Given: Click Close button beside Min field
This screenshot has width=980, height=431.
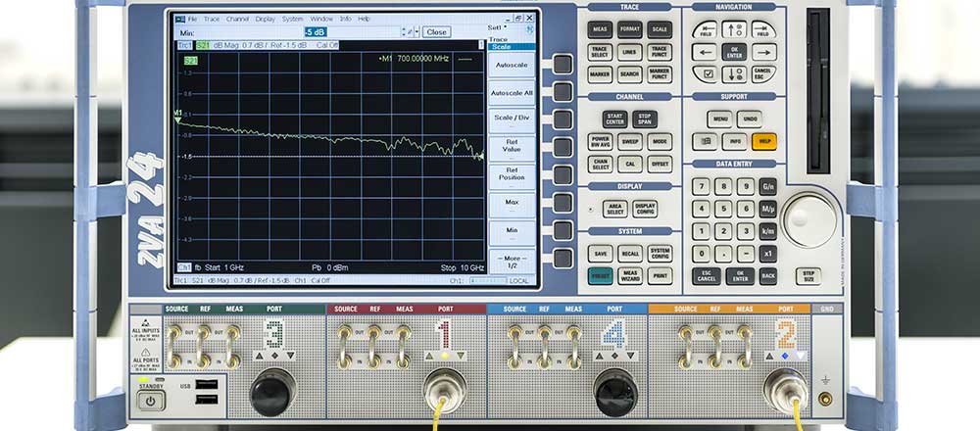Looking at the screenshot, I should click(x=436, y=32).
